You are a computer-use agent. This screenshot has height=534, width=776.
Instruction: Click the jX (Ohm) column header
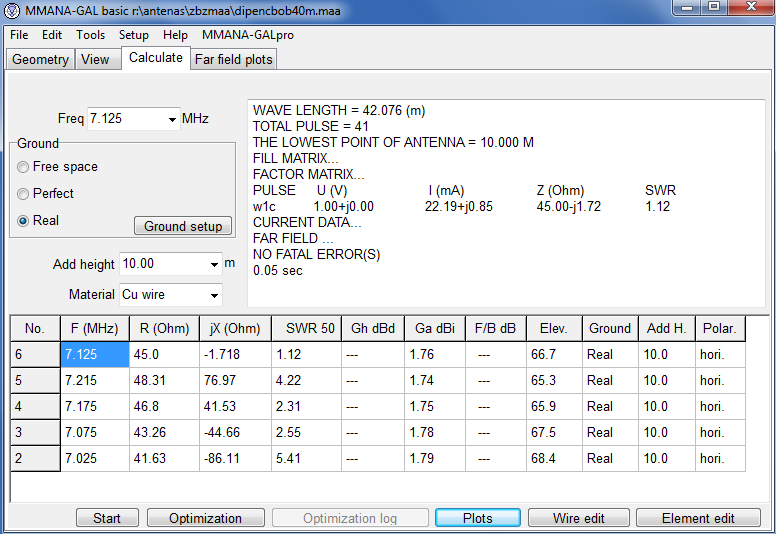[235, 329]
